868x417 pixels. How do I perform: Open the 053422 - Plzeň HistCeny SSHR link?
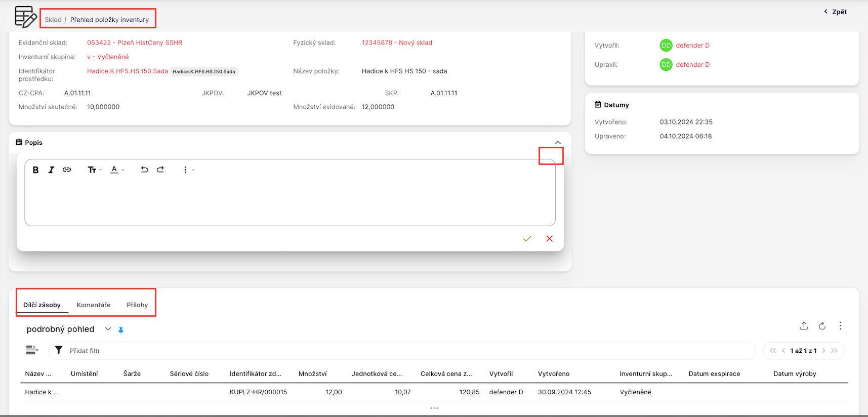coord(135,43)
